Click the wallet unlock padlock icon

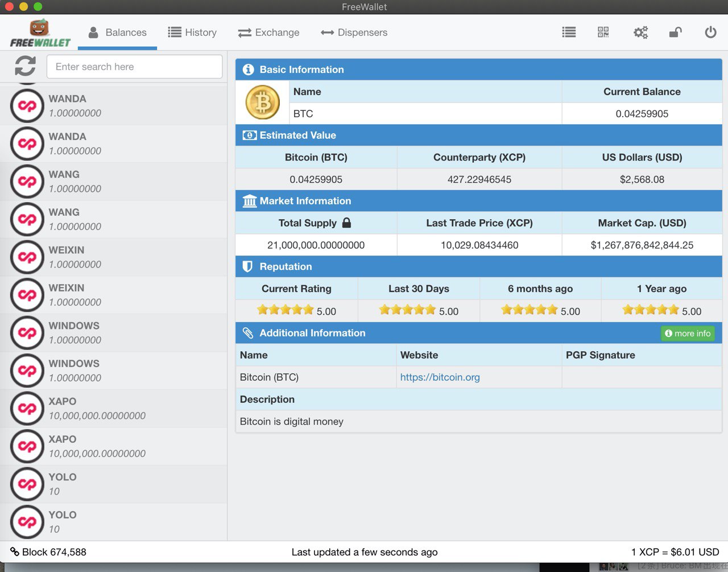pyautogui.click(x=675, y=32)
